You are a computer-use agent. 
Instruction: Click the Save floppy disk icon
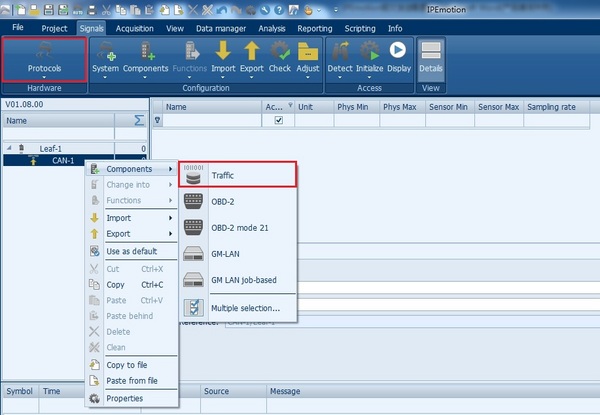(49, 10)
